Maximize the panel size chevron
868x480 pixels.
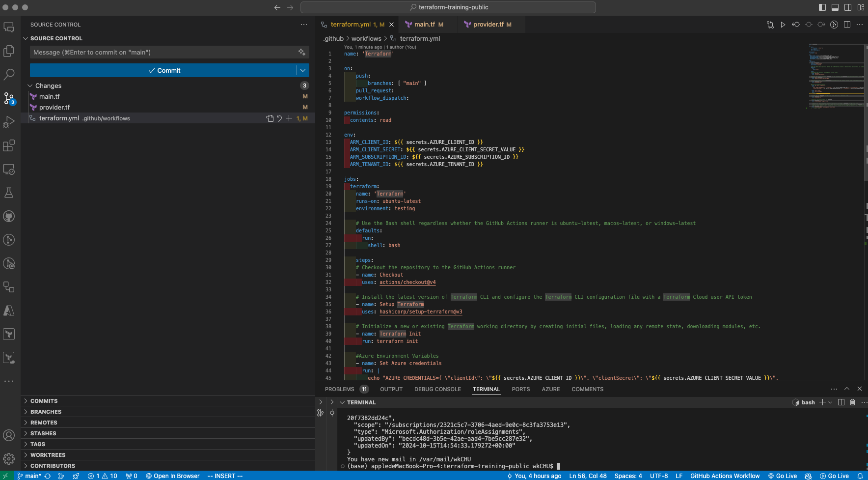[847, 389]
